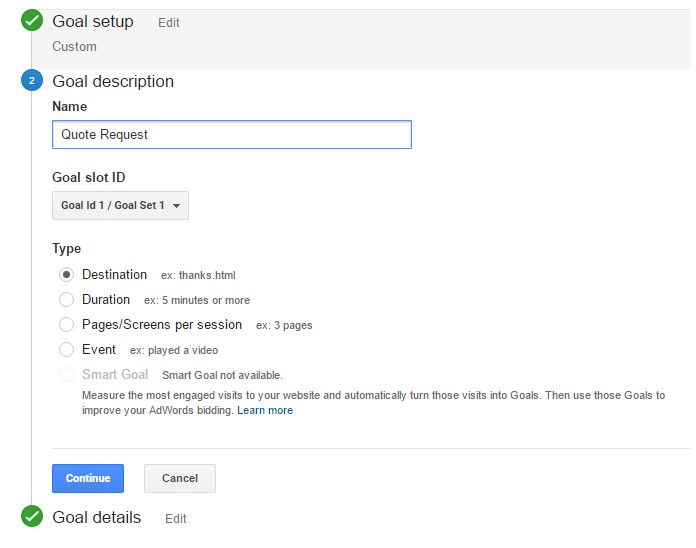This screenshot has height=548, width=696.
Task: Click the blue Continue button
Action: pyautogui.click(x=88, y=478)
